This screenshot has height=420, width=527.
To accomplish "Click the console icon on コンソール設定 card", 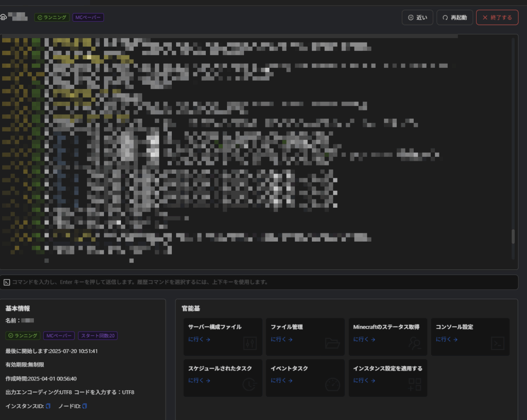I will tap(498, 343).
